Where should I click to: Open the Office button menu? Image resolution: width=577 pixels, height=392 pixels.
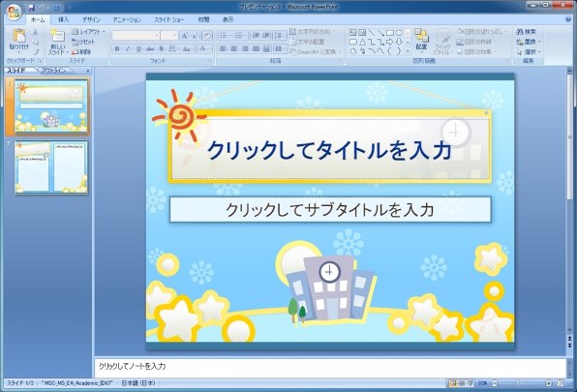tap(14, 12)
